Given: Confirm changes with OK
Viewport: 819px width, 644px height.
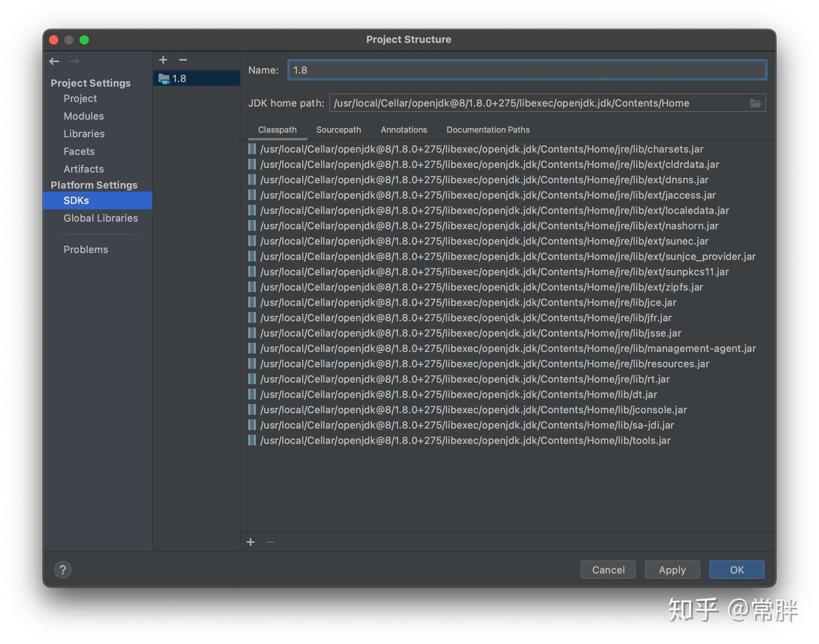Looking at the screenshot, I should 737,569.
